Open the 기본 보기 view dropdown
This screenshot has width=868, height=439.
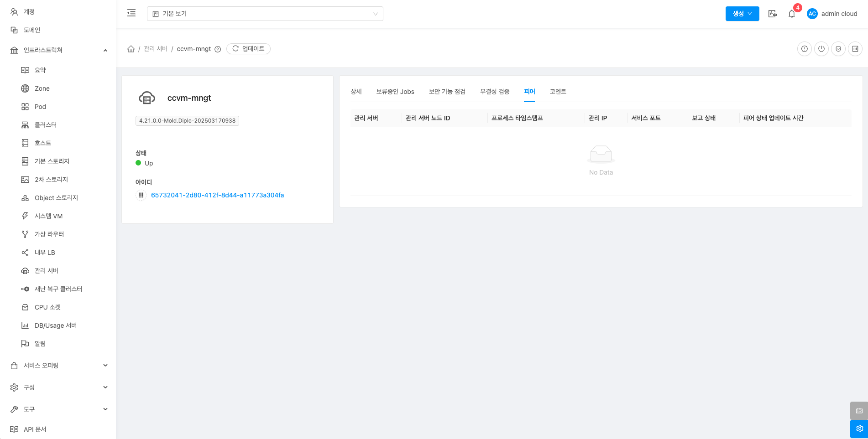(x=265, y=14)
